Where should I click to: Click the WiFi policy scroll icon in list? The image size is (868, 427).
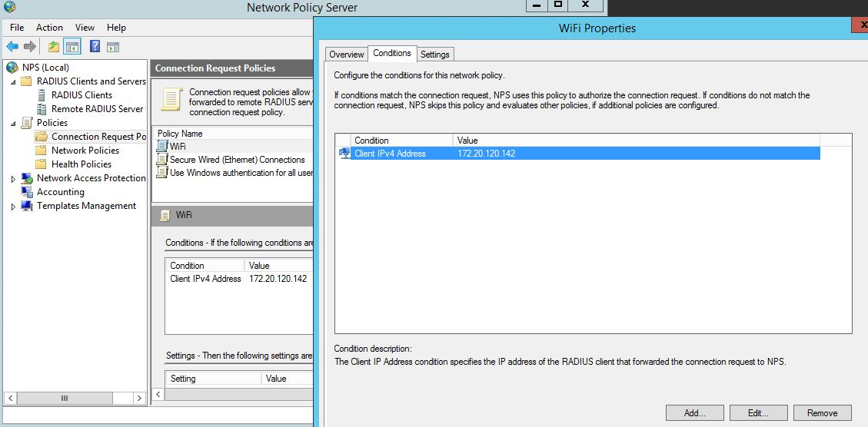[161, 146]
